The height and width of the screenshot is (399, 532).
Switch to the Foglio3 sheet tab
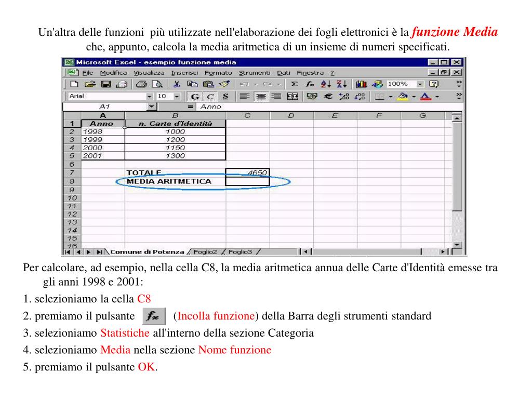240,252
